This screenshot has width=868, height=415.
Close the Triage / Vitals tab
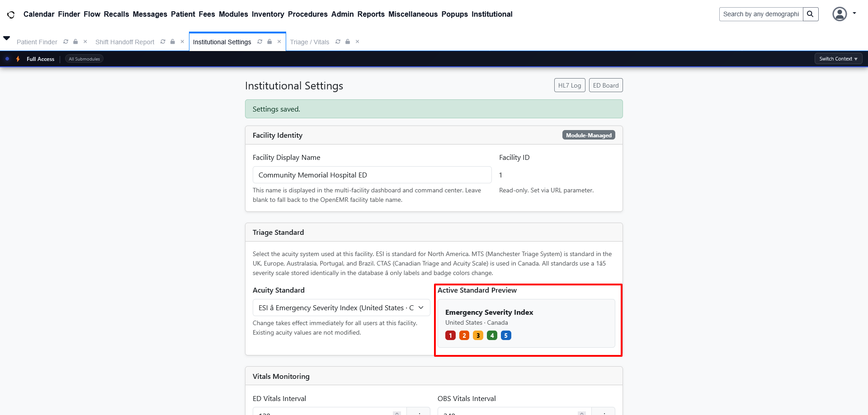[x=357, y=42]
